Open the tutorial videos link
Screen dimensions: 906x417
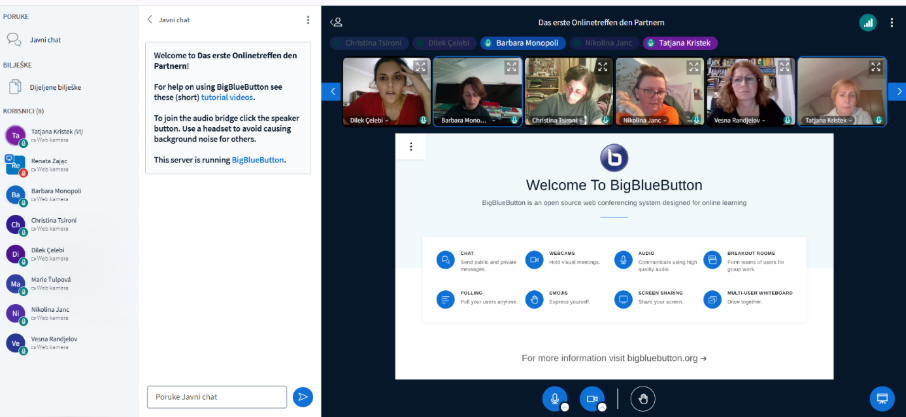227,97
